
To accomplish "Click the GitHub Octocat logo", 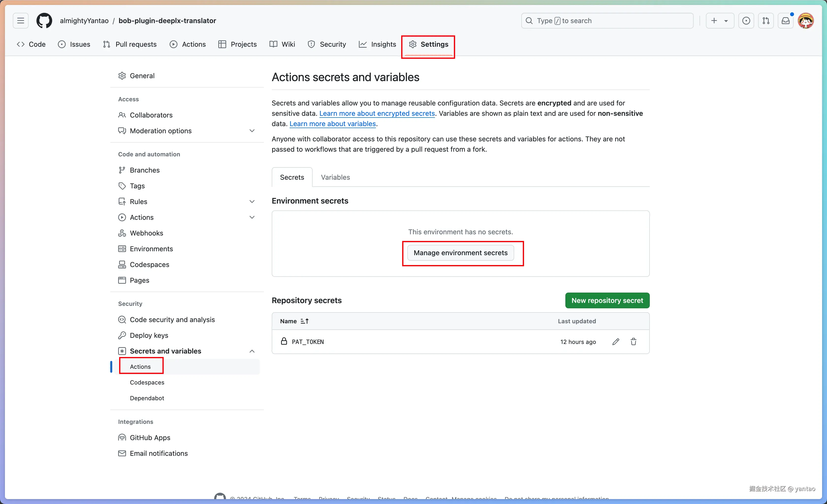I will coord(44,21).
